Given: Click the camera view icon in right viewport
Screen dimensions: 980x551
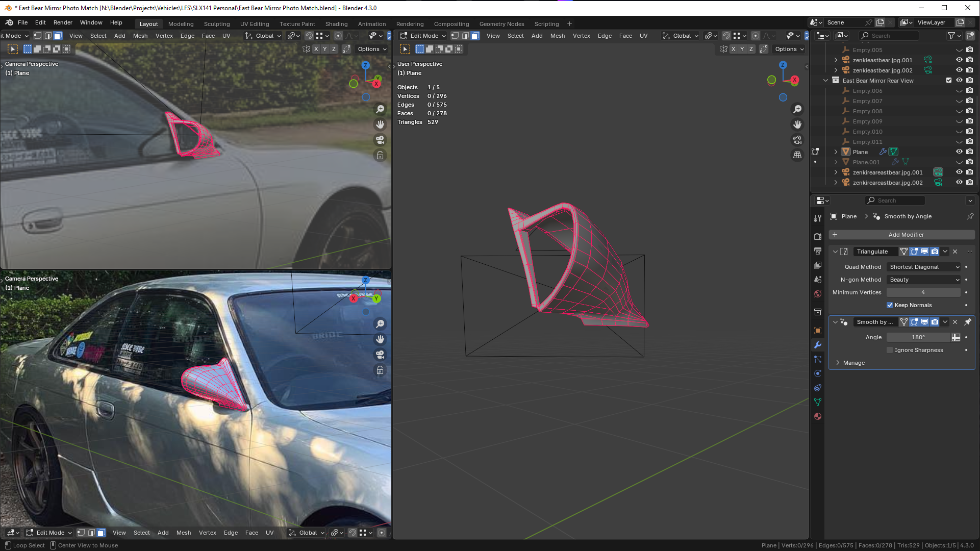Looking at the screenshot, I should pyautogui.click(x=797, y=140).
